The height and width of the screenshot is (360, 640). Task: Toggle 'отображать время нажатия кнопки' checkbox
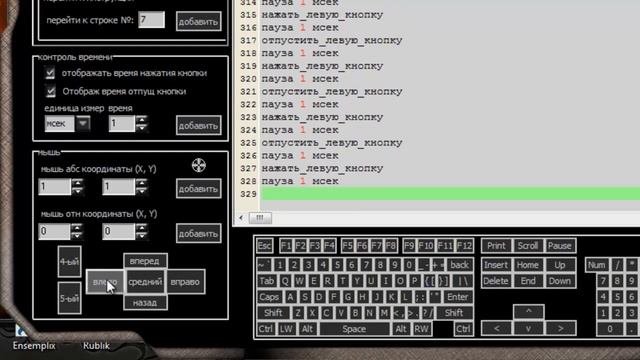pyautogui.click(x=50, y=73)
